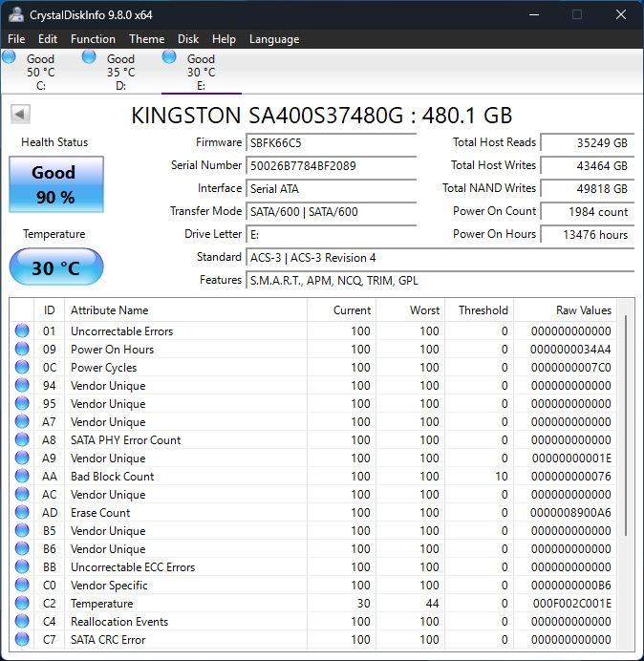The width and height of the screenshot is (644, 661).
Task: Click the Health Status label
Action: [54, 142]
